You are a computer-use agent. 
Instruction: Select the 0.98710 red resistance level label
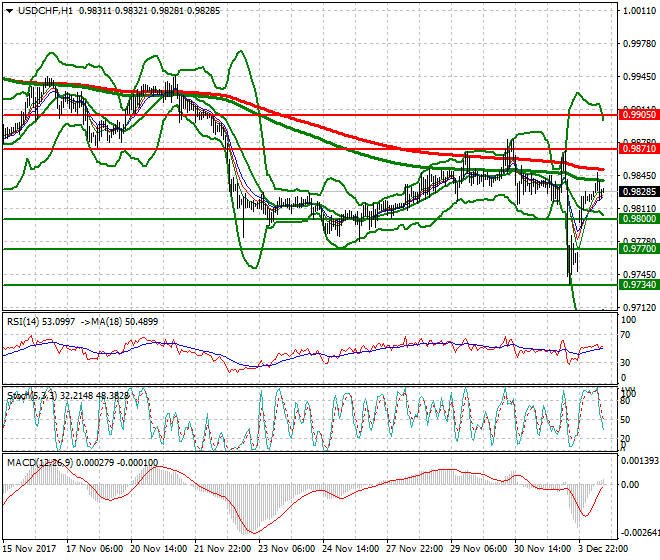(639, 148)
